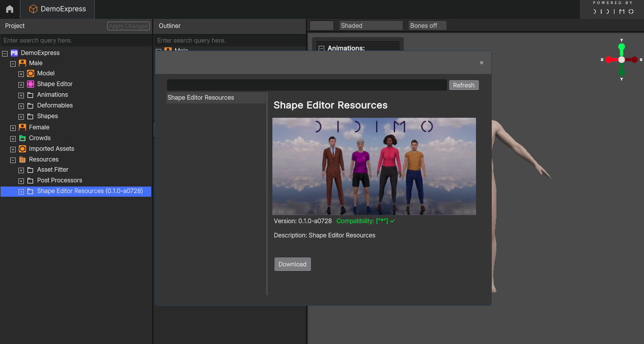Switch to the DemoExpress tab

pyautogui.click(x=58, y=9)
